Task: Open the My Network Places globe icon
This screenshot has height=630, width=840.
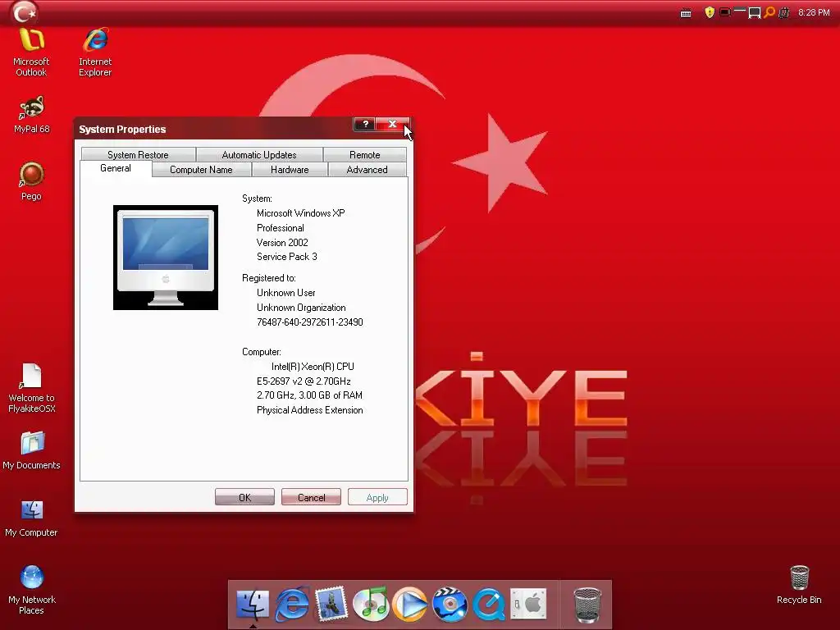Action: [x=32, y=590]
